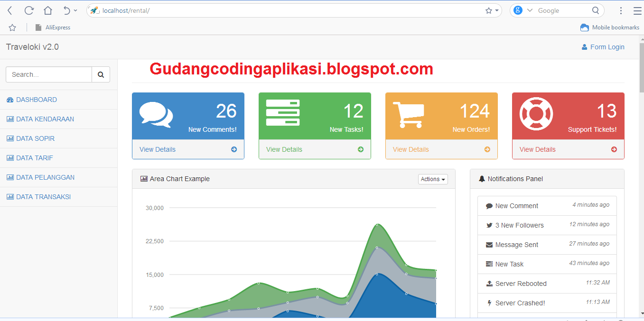The image size is (644, 321).
Task: Click View Details on the New Orders panel
Action: click(x=410, y=149)
